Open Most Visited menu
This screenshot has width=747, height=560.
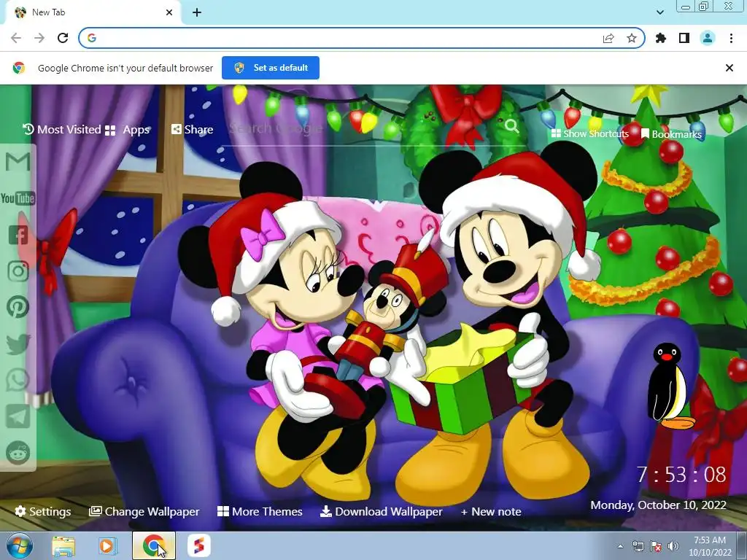coord(62,130)
